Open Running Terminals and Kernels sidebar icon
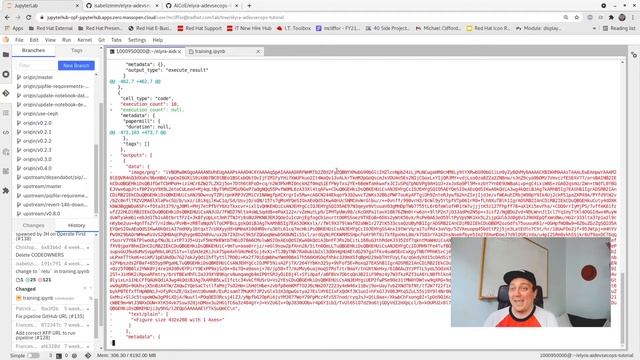Image resolution: width=640 pixels, height=360 pixels. pos(6,74)
